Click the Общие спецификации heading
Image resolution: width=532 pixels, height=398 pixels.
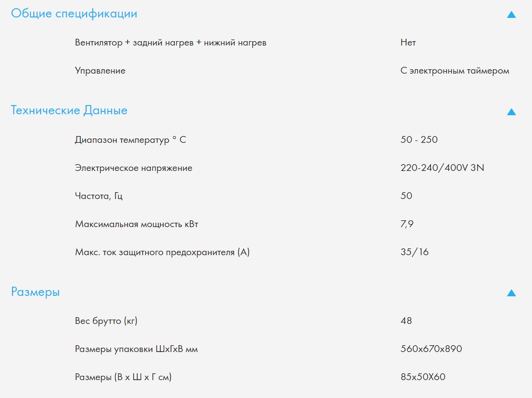74,14
